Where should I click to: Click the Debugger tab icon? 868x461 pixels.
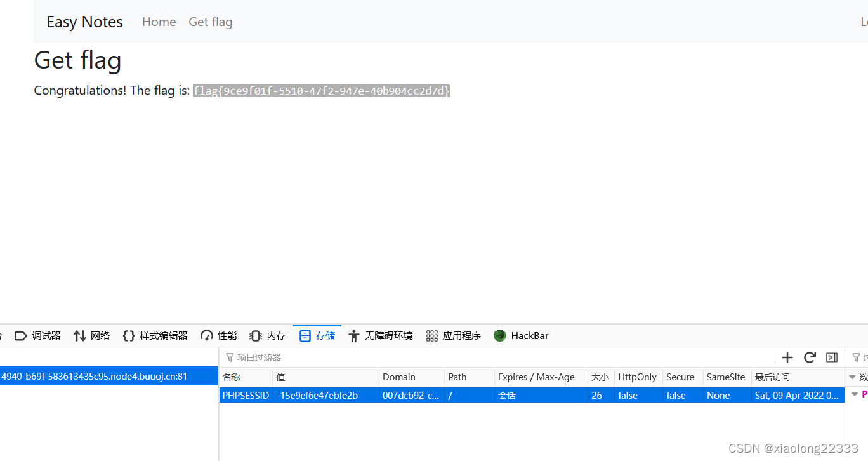[x=21, y=336]
